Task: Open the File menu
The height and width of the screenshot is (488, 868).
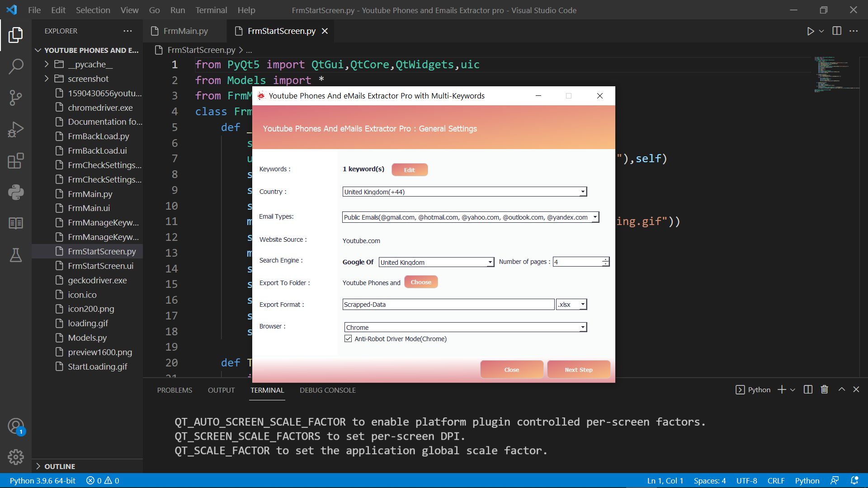Action: pos(34,10)
